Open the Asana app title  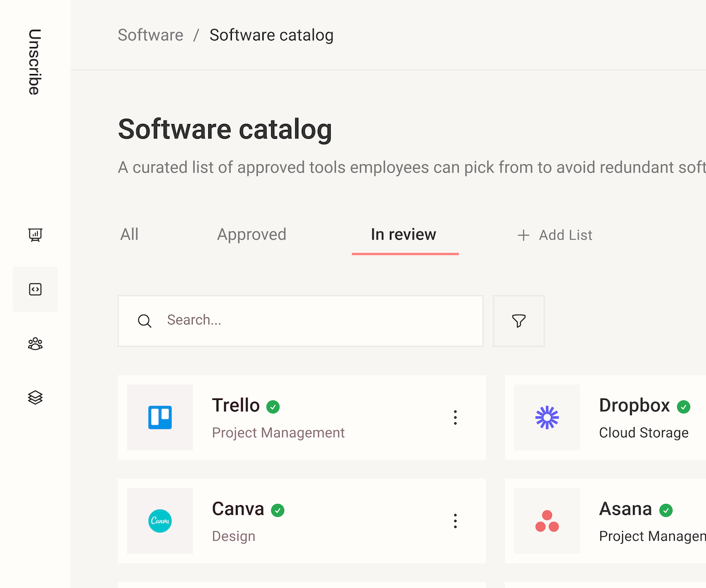click(625, 509)
